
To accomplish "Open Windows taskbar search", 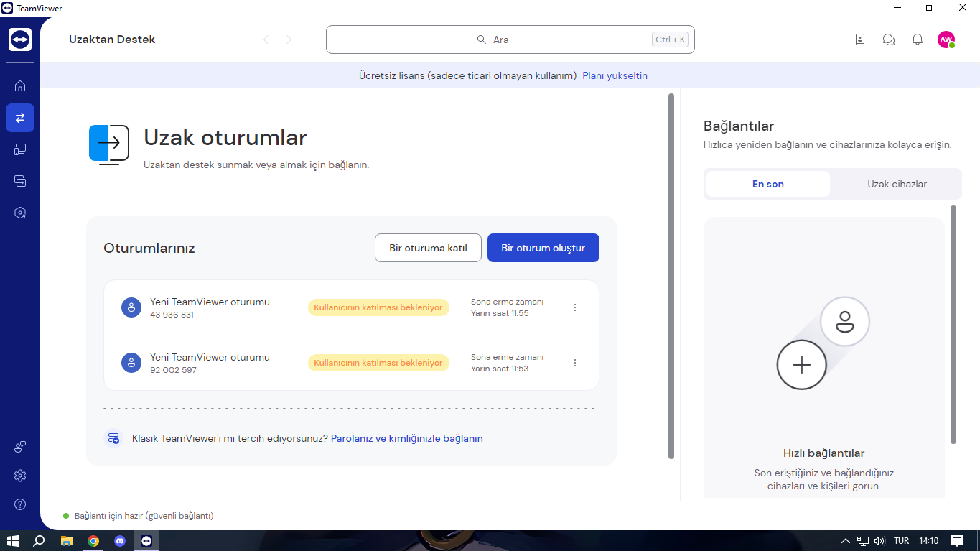I will point(39,541).
